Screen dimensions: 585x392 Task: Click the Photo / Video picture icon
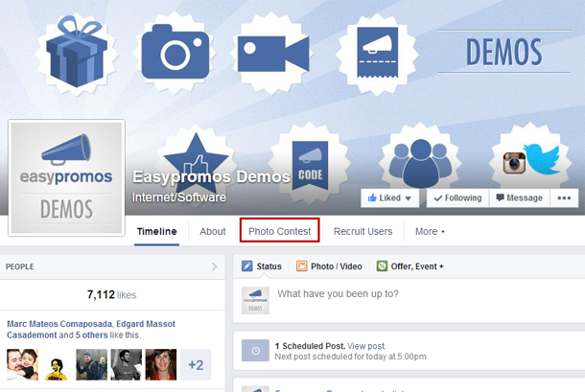pos(301,265)
